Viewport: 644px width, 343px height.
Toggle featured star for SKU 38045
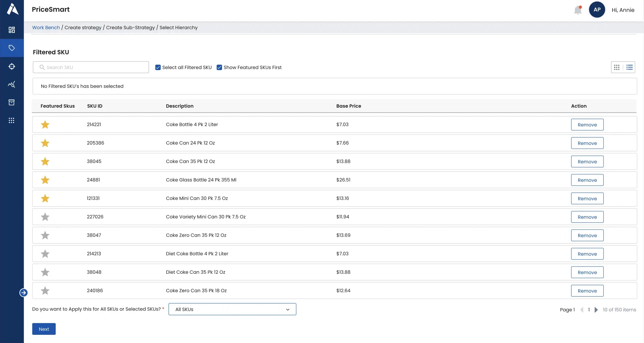click(x=45, y=161)
